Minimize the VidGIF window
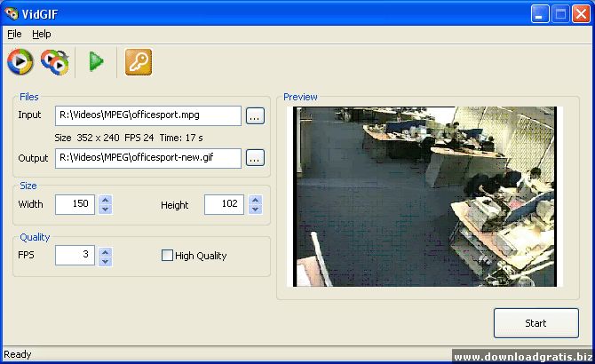 tap(540, 15)
